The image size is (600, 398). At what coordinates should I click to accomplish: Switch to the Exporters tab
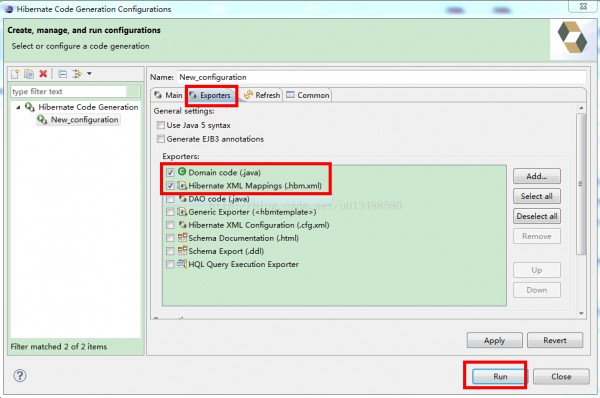coord(211,95)
